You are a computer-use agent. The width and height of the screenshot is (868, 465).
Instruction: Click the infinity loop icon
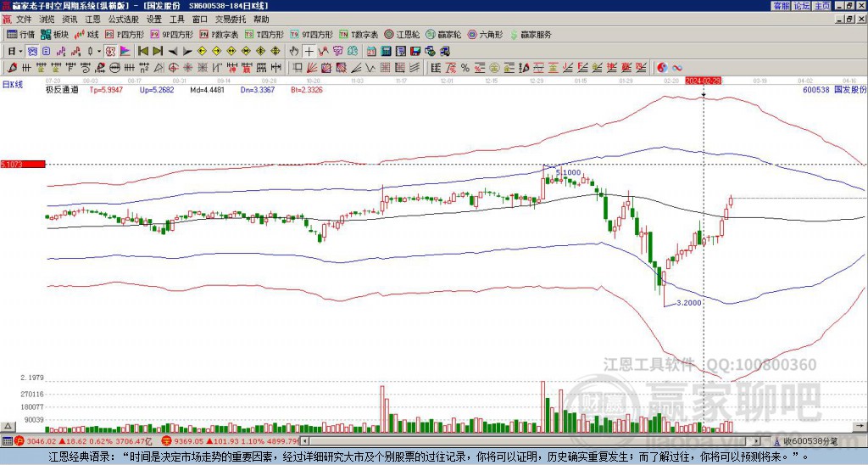[x=677, y=68]
